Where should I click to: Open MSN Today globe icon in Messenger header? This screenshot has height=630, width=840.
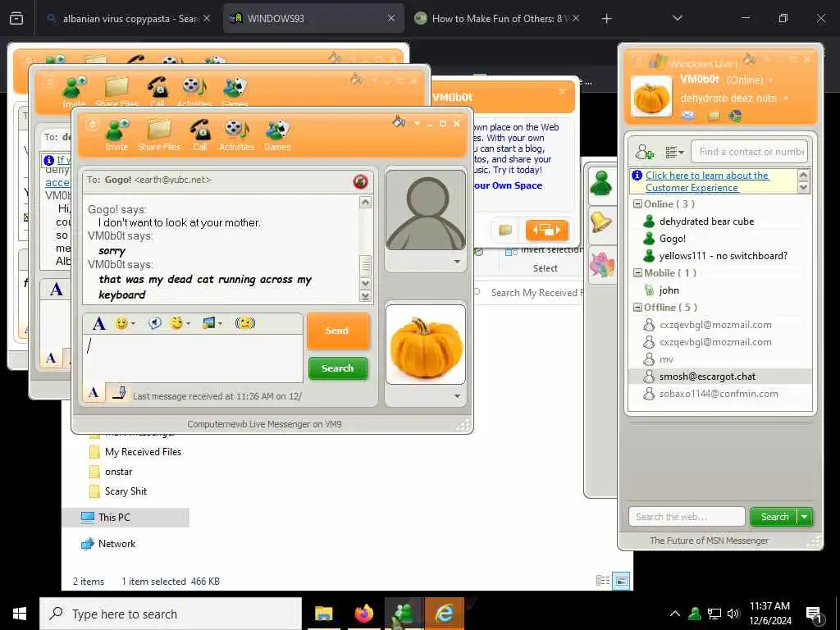(x=735, y=115)
